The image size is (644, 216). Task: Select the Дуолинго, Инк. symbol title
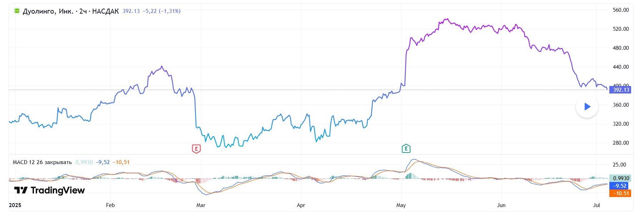(48, 11)
